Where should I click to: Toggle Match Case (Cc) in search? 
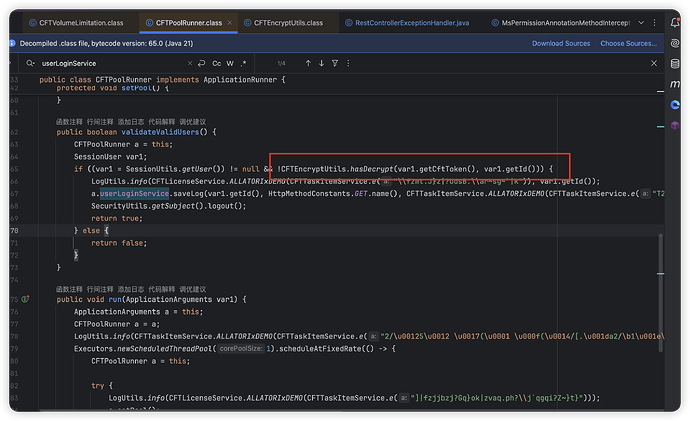click(x=217, y=63)
